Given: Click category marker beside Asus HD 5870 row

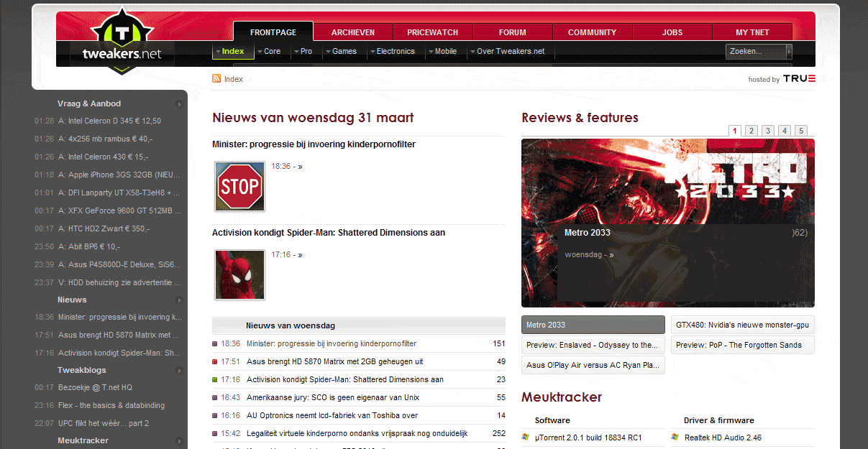Looking at the screenshot, I should point(215,362).
